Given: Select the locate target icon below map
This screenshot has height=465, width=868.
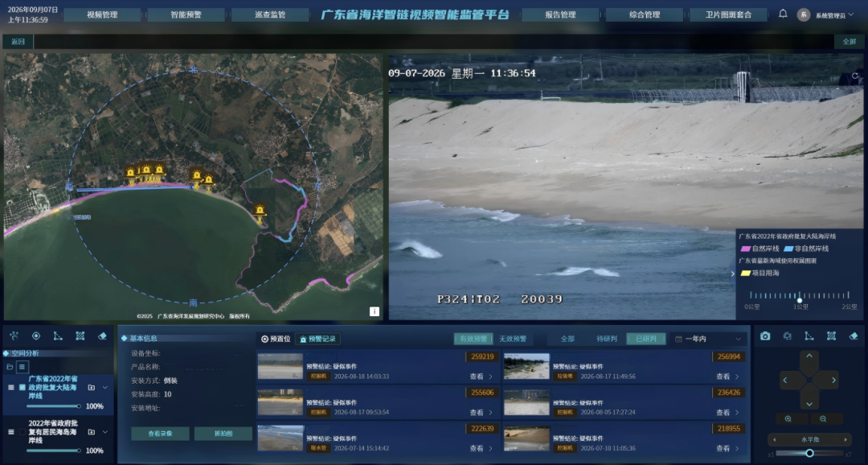Looking at the screenshot, I should [36, 335].
